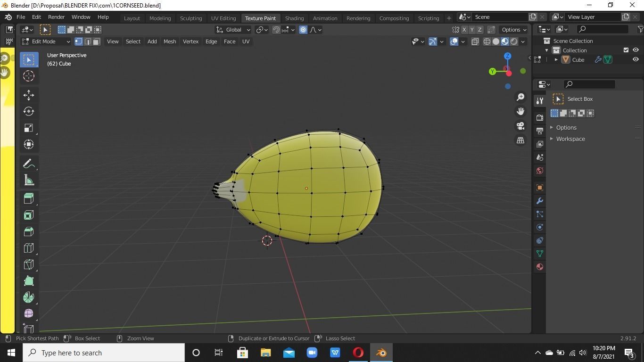
Task: Switch to wireframe shading
Action: pyautogui.click(x=487, y=41)
